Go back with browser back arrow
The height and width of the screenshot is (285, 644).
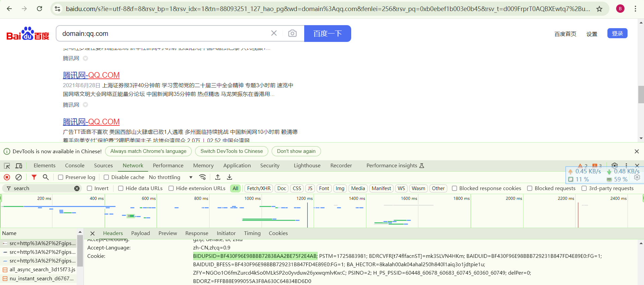(9, 9)
